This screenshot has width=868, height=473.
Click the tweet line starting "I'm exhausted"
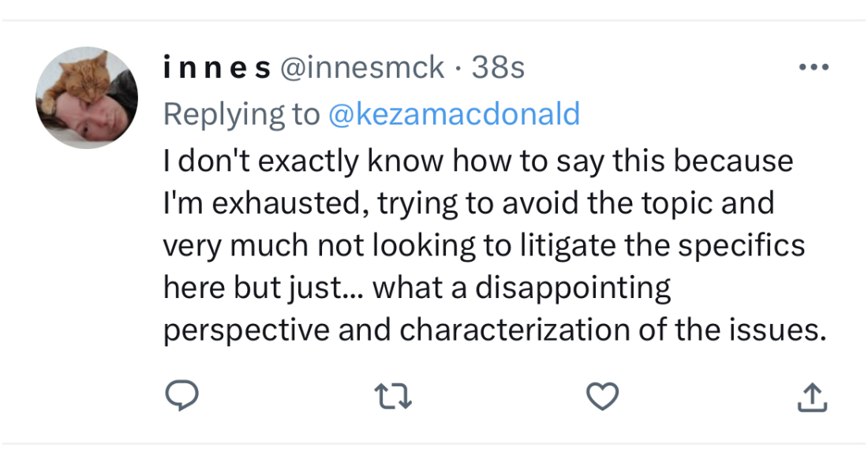click(x=468, y=203)
